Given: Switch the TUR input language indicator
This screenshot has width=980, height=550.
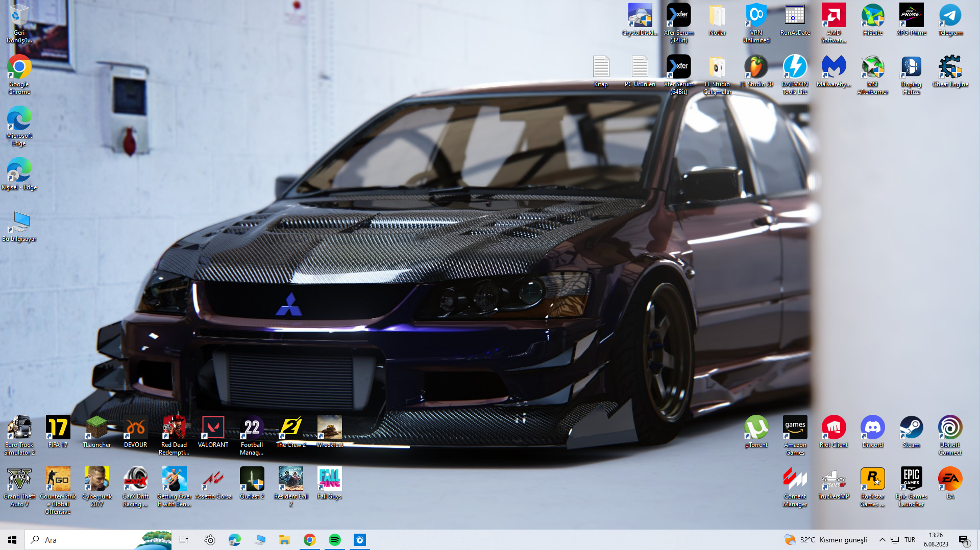Looking at the screenshot, I should tap(910, 540).
